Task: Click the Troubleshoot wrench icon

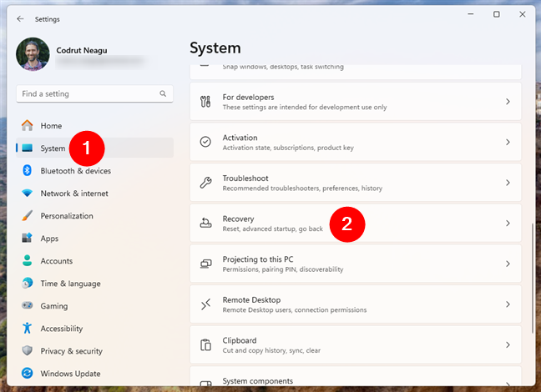Action: tap(205, 183)
